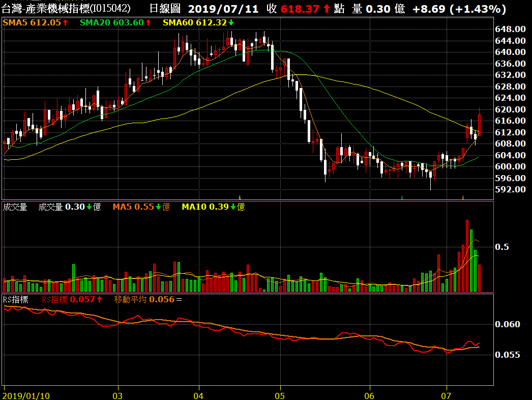Image resolution: width=532 pixels, height=400 pixels.
Task: Click the tall green volume bar beside the peak
Action: [471, 261]
